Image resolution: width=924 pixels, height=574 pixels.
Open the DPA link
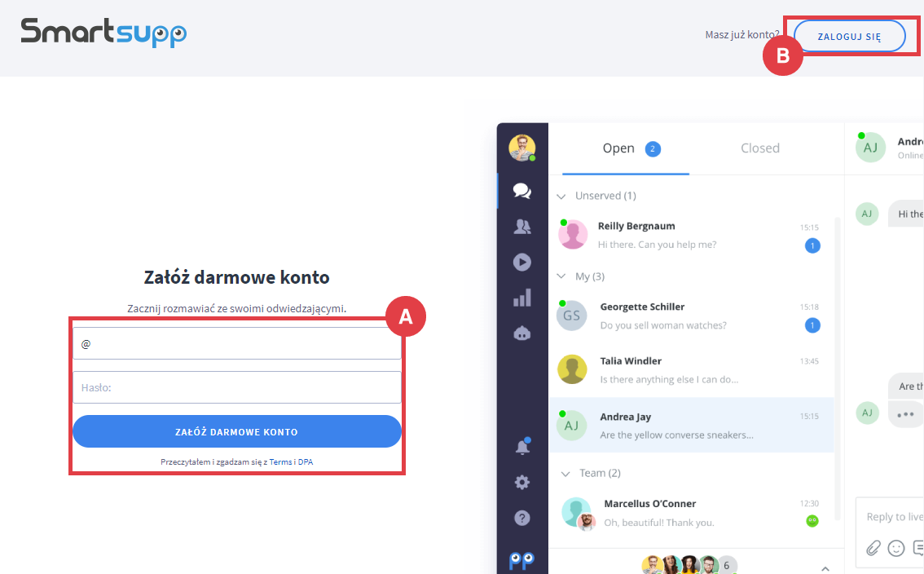(x=306, y=462)
